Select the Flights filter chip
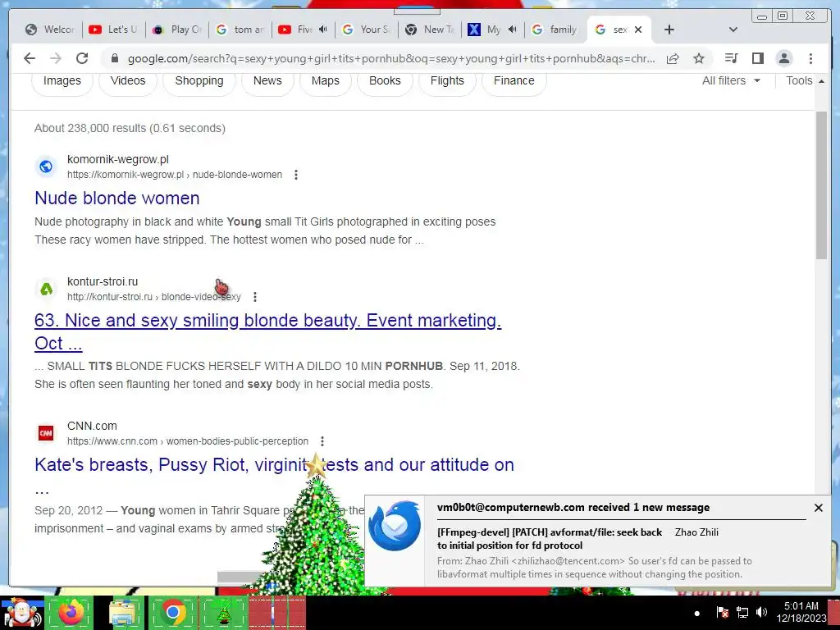The height and width of the screenshot is (630, 840). [x=447, y=81]
